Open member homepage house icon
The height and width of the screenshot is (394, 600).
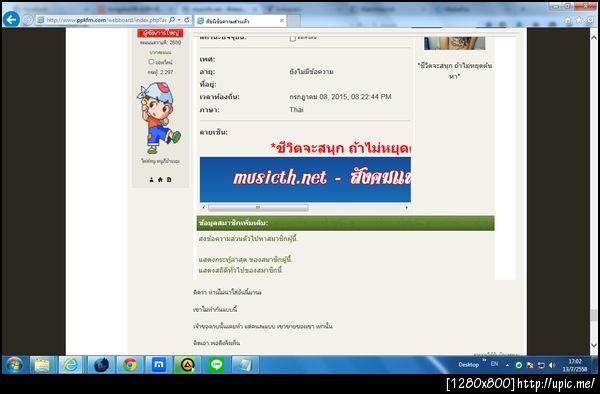(x=160, y=179)
